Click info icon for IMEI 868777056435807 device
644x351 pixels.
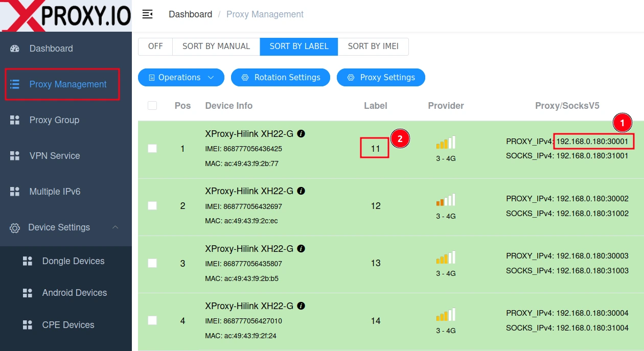(x=301, y=248)
